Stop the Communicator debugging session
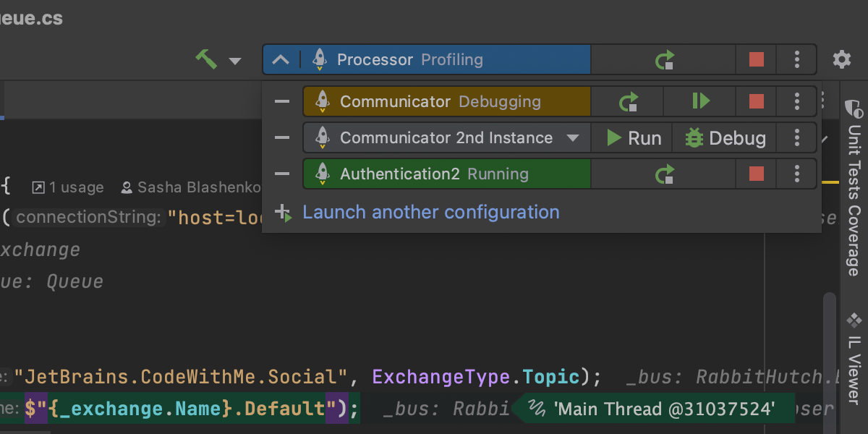The image size is (868, 434). (757, 101)
